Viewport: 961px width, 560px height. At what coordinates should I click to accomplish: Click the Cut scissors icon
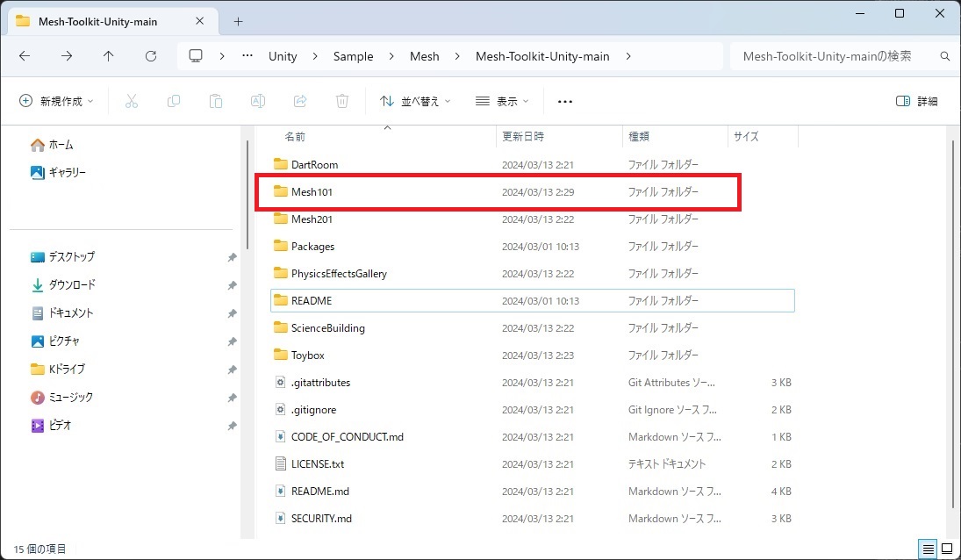tap(132, 101)
